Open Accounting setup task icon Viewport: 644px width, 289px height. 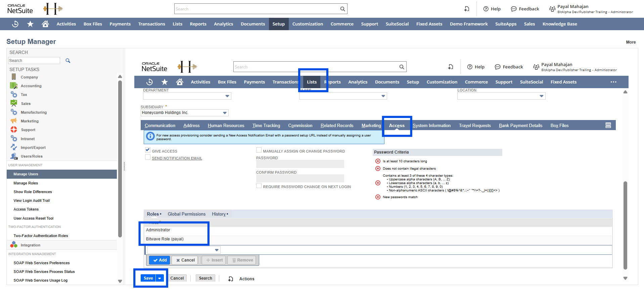click(x=14, y=85)
